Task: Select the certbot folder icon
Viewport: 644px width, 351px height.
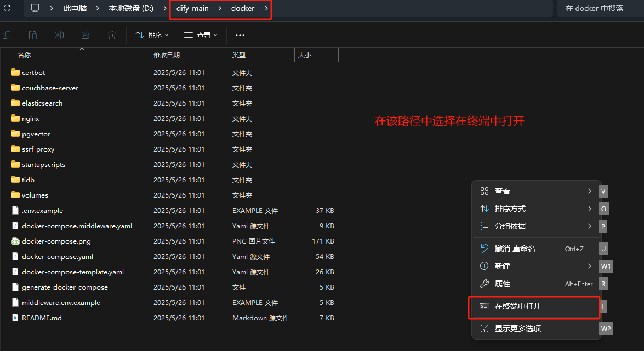Action: click(15, 72)
